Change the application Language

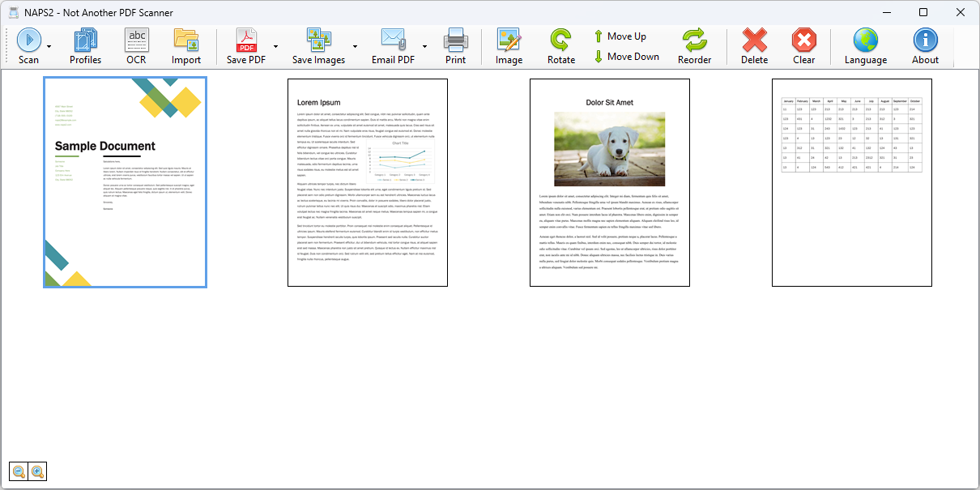[x=865, y=45]
